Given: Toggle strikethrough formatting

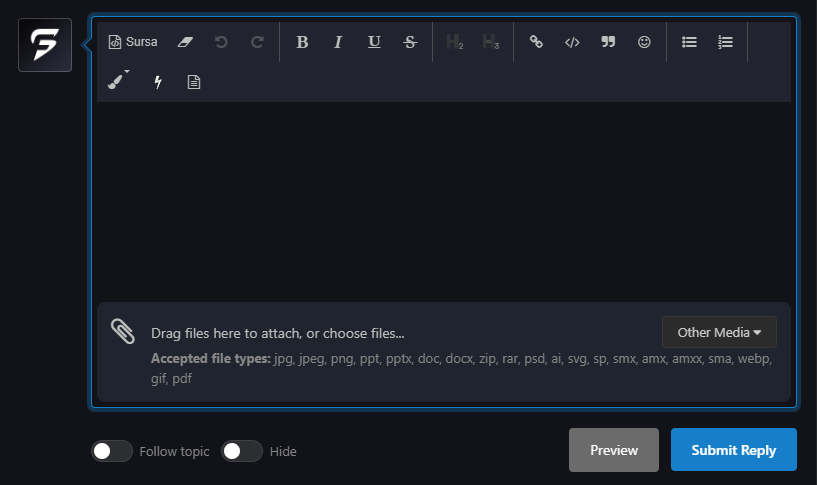Looking at the screenshot, I should tap(410, 42).
